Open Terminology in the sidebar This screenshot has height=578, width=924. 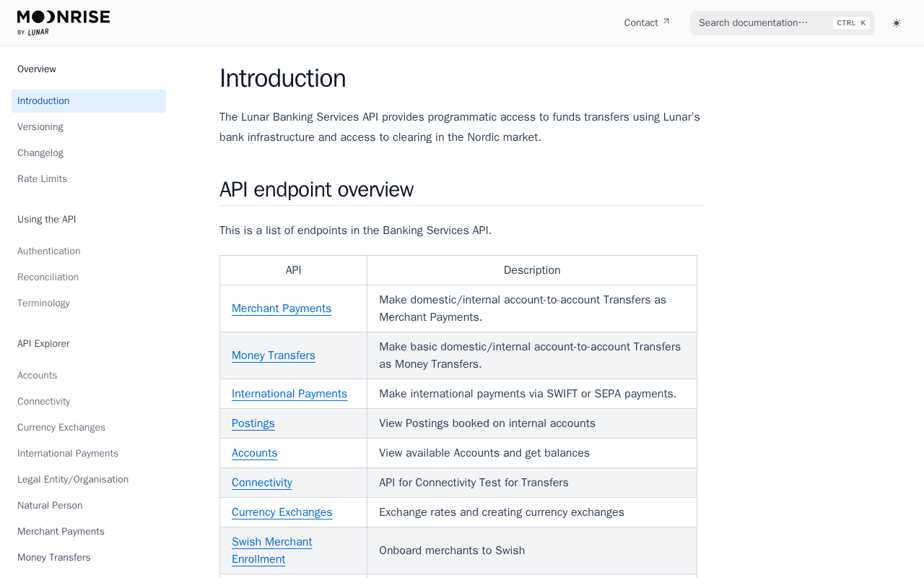click(43, 303)
